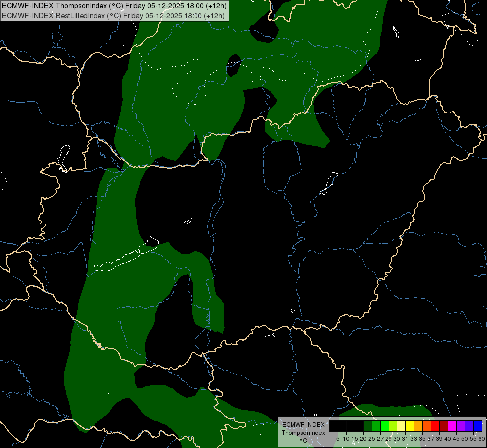Click the ThompsonIndex title line at top
Screen dimensions: 487x448
pyautogui.click(x=114, y=6)
